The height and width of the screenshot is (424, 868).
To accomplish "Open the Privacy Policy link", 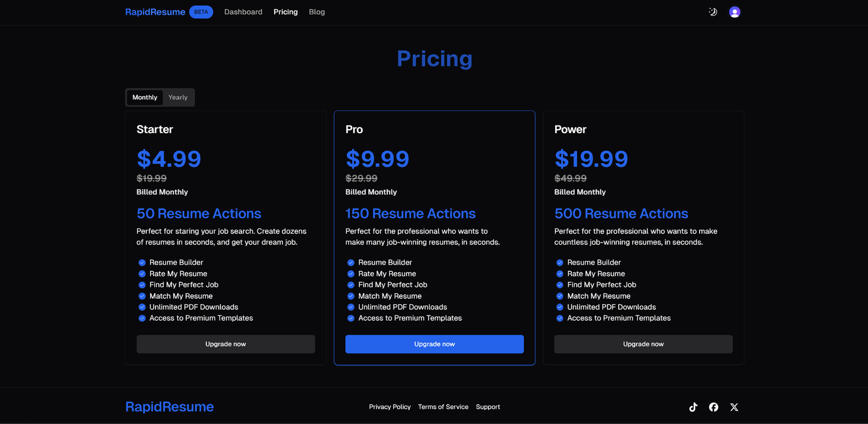I will pyautogui.click(x=389, y=407).
